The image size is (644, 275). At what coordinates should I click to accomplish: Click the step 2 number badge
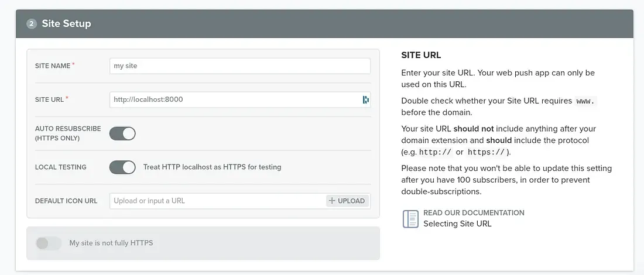coord(32,24)
